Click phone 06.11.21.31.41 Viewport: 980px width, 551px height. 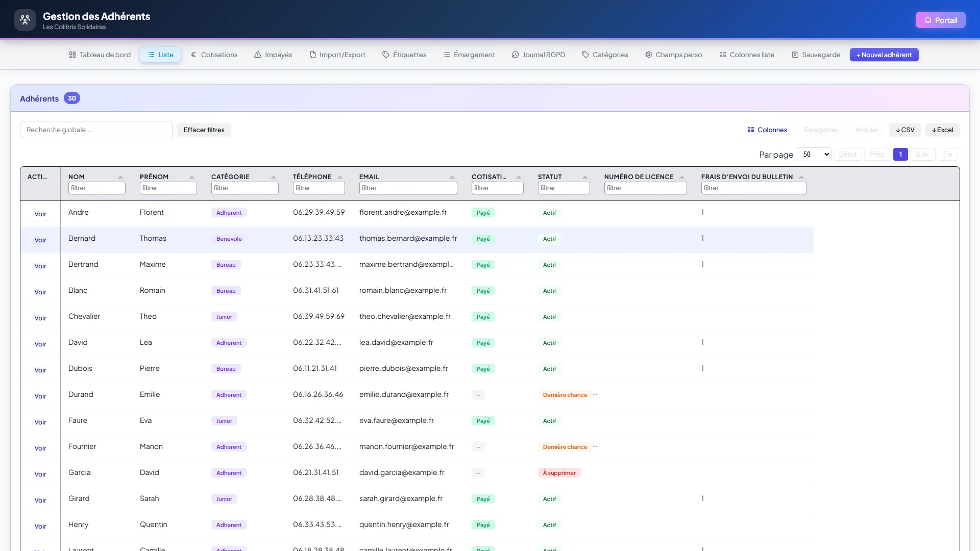click(315, 368)
